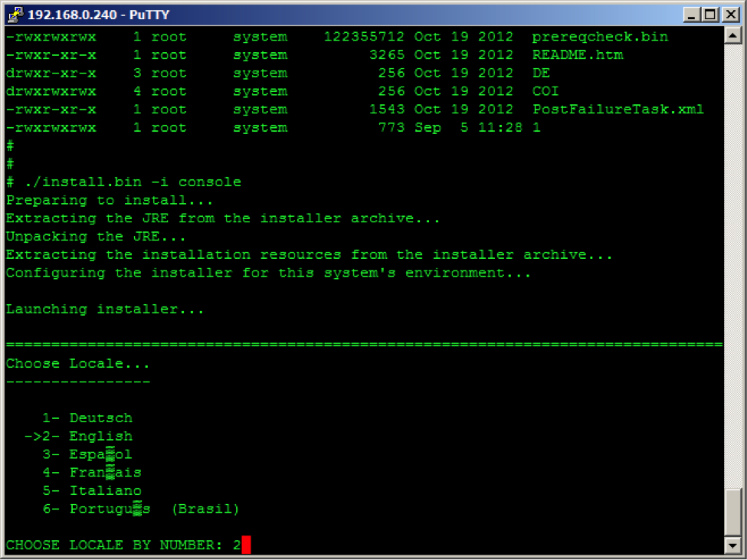
Task: Open the PuTTY system menu icon
Action: click(x=15, y=15)
